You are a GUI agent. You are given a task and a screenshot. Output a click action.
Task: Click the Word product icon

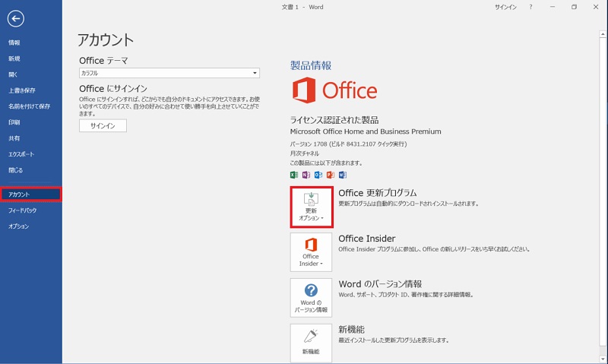pos(343,175)
